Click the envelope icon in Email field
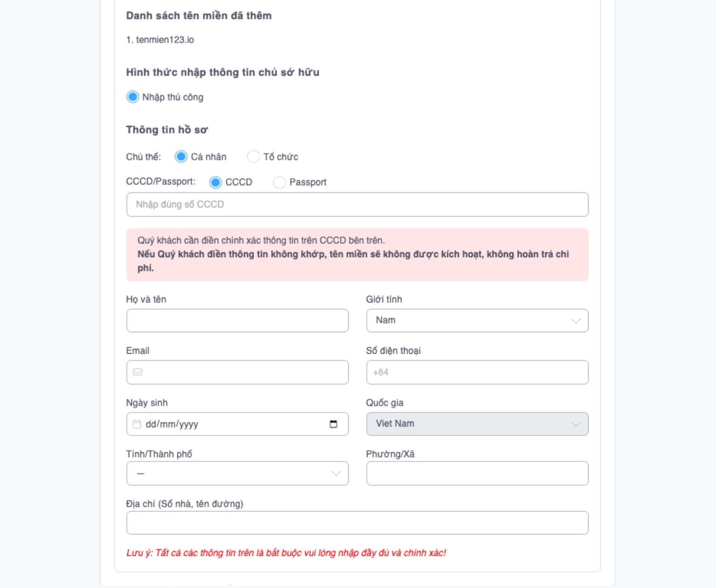This screenshot has height=588, width=716. (138, 372)
